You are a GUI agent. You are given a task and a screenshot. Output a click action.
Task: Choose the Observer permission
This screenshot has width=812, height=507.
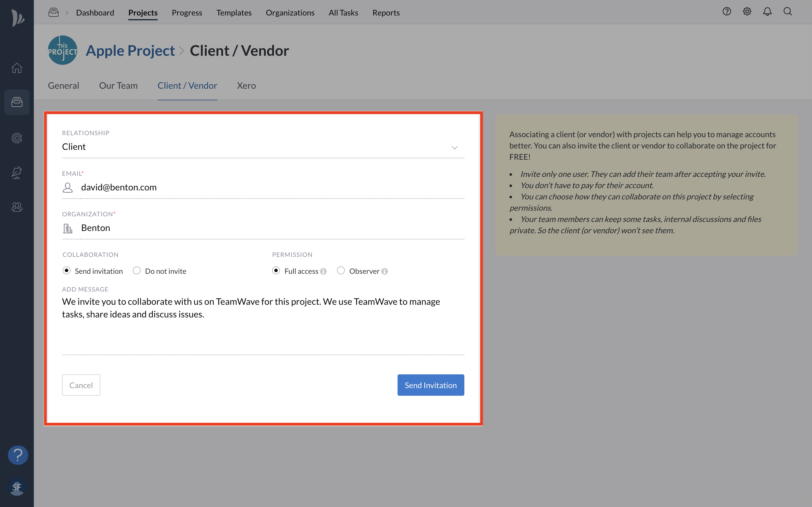coord(341,271)
